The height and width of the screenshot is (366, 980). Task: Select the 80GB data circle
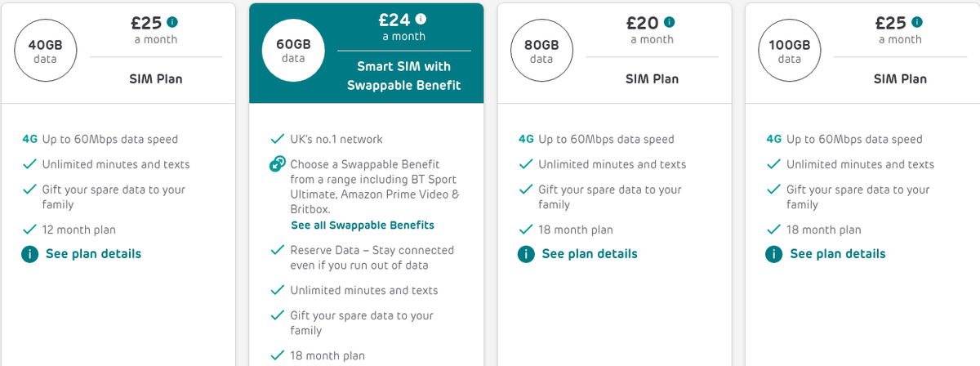[541, 51]
